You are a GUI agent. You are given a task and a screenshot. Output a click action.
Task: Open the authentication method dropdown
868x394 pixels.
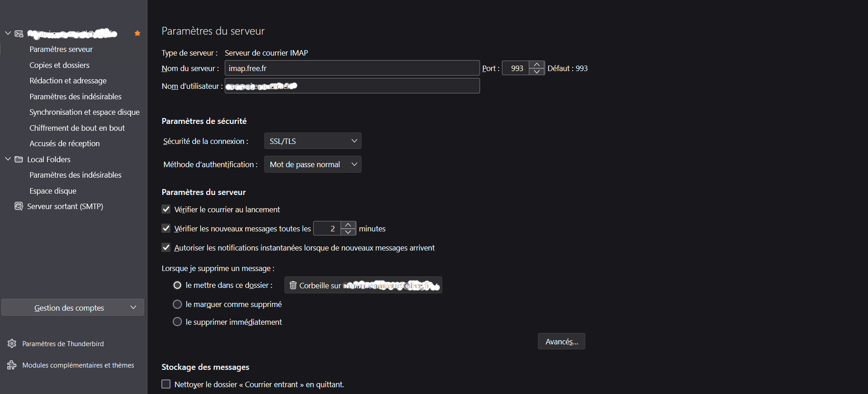tap(313, 164)
